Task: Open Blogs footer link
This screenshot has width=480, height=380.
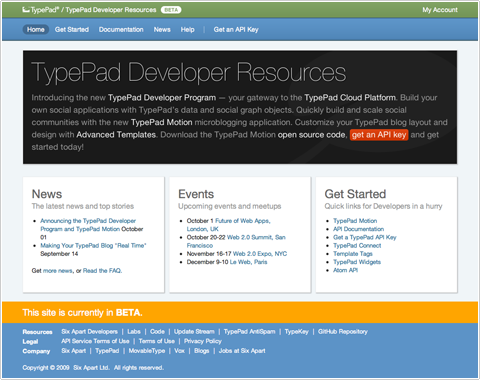Action: click(x=202, y=351)
